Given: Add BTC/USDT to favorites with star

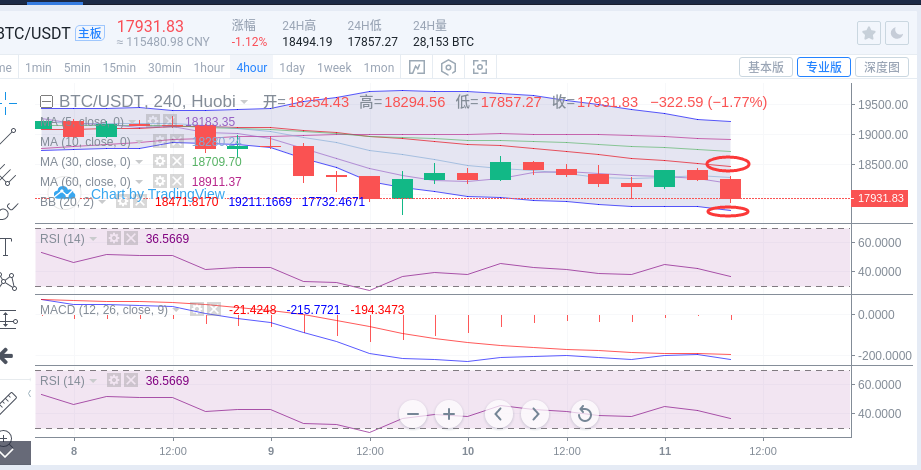Looking at the screenshot, I should 869,33.
